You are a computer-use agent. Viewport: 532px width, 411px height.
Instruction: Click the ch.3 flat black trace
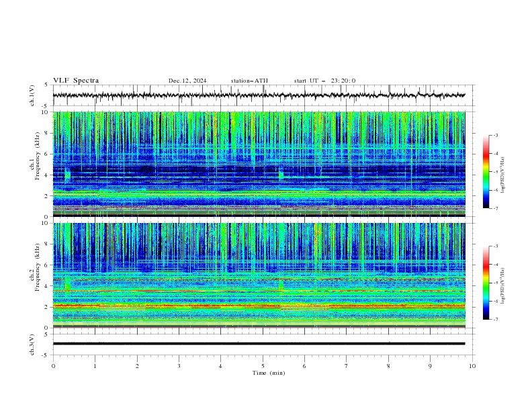click(x=259, y=344)
